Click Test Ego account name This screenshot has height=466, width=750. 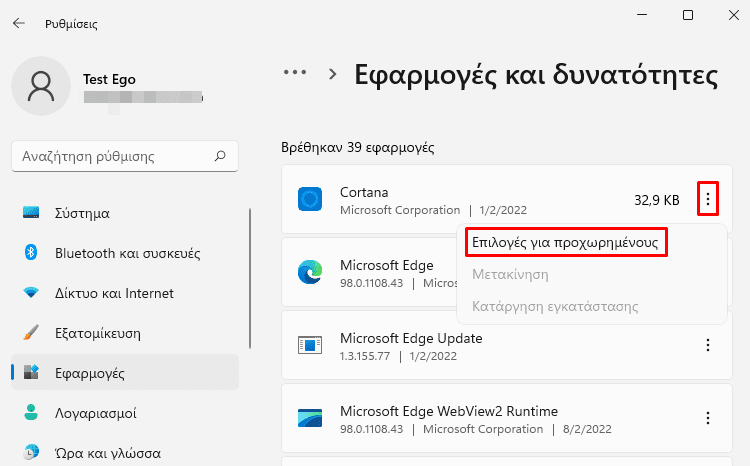pos(109,79)
